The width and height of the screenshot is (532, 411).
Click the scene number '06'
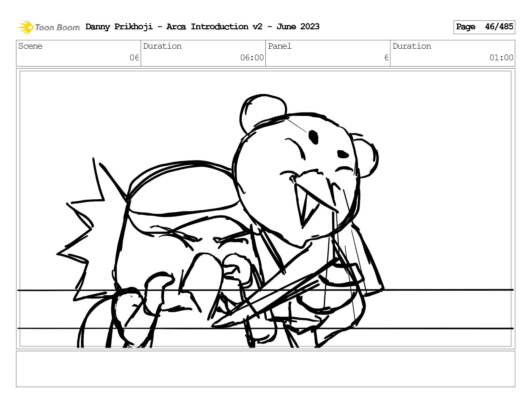[134, 58]
